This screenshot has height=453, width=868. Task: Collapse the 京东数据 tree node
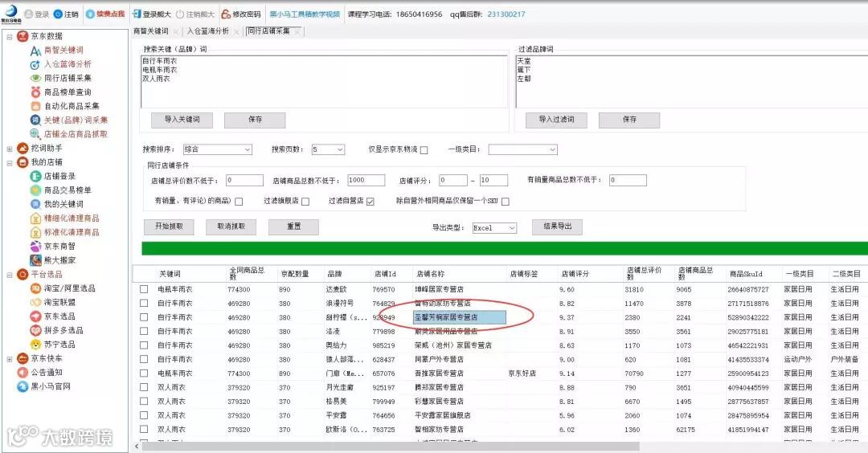pos(10,36)
